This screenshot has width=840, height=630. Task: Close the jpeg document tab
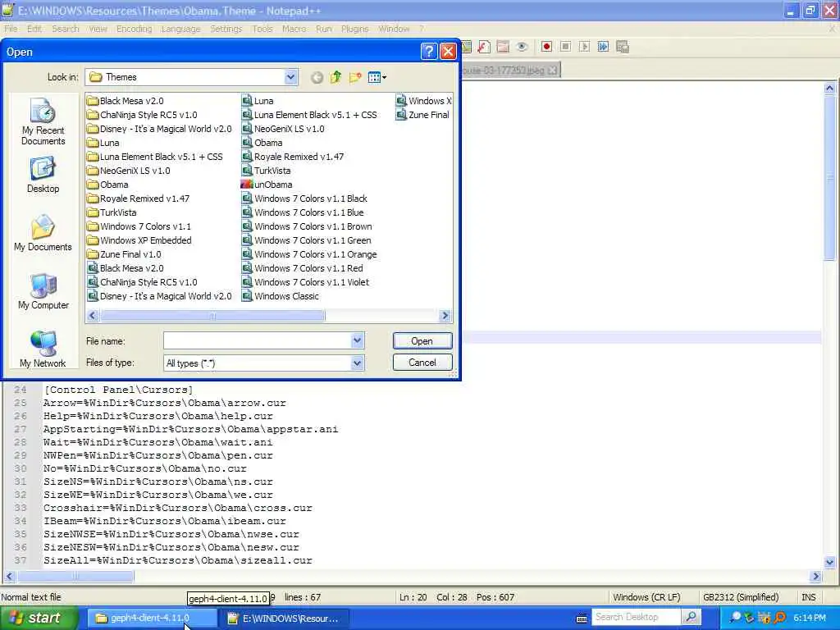552,71
